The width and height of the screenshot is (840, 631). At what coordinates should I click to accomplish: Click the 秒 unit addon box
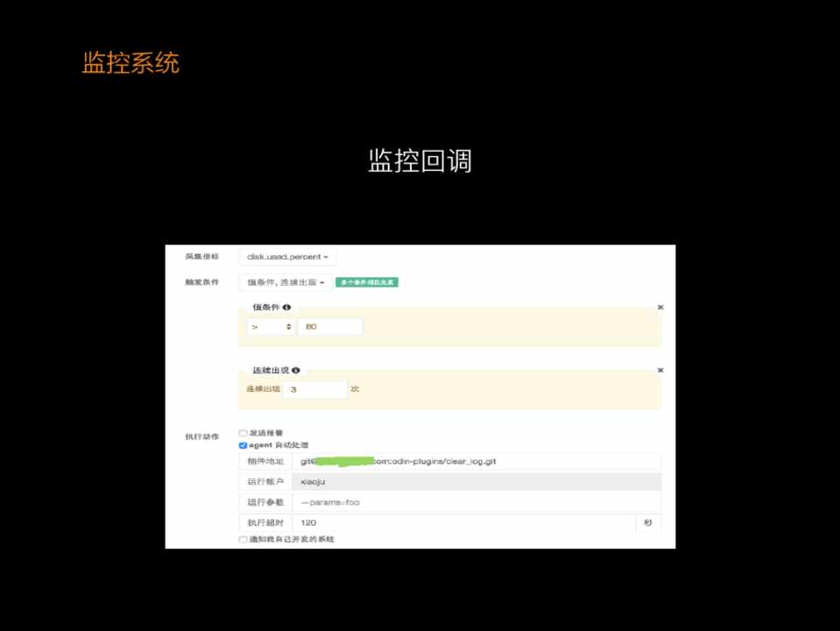[648, 522]
